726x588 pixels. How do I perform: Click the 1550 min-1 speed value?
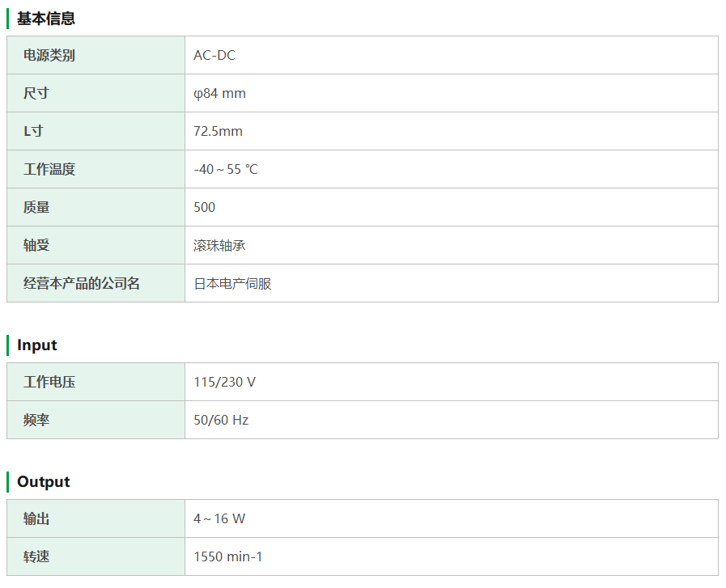pos(228,556)
